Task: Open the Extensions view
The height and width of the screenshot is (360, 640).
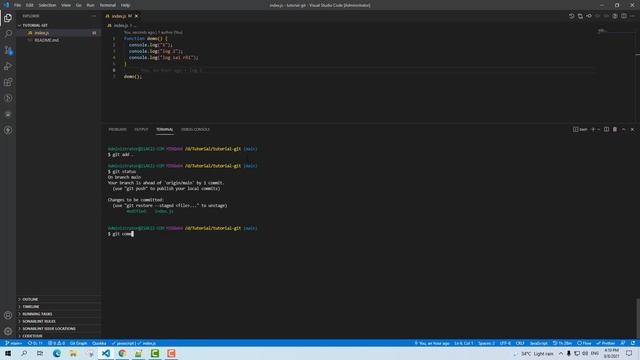Action: 8,82
